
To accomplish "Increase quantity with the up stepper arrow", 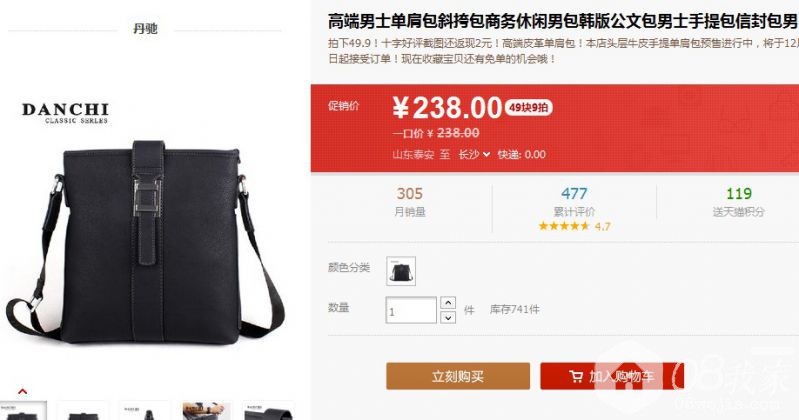I will [x=447, y=303].
